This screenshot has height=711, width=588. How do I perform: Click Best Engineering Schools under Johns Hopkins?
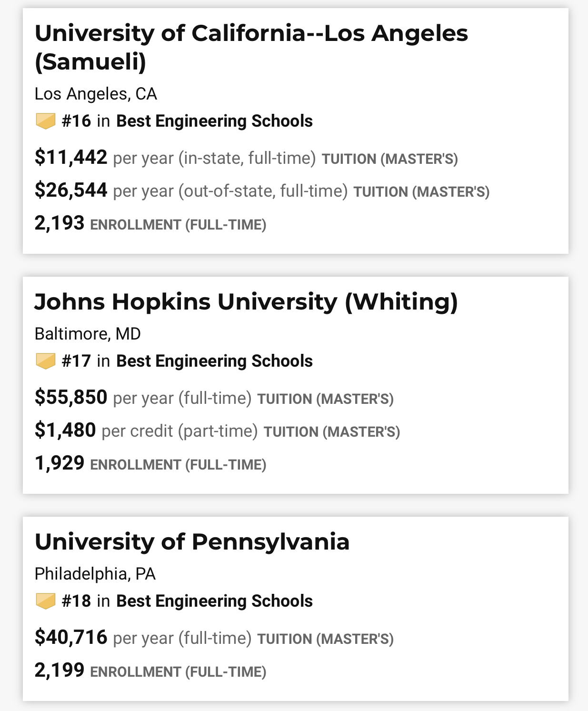214,361
